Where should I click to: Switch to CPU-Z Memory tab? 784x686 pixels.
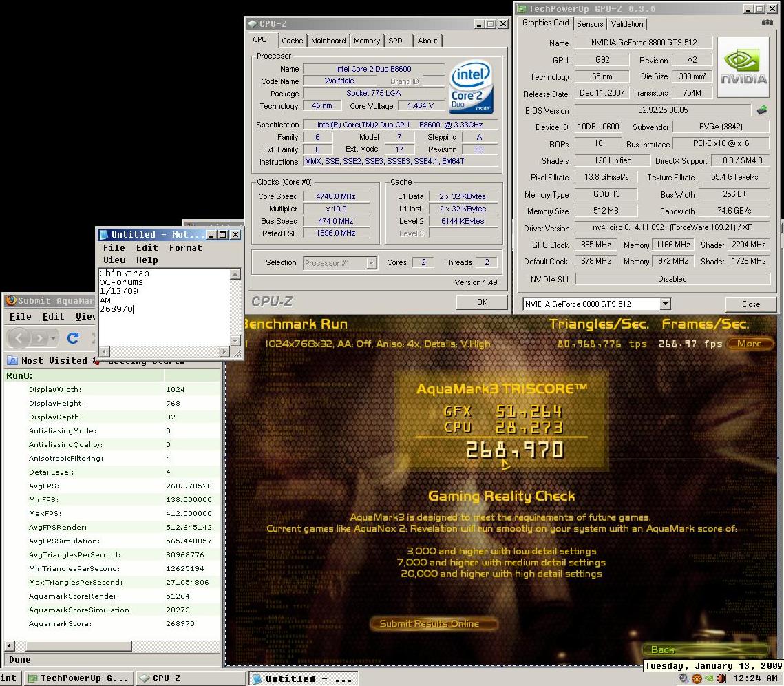click(366, 41)
